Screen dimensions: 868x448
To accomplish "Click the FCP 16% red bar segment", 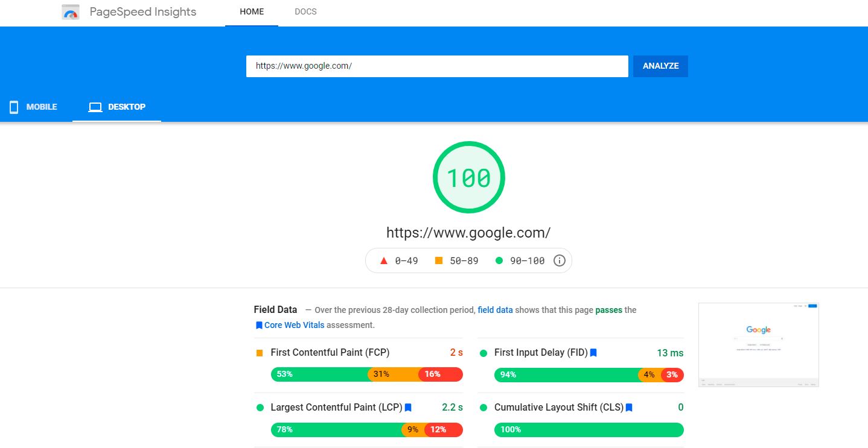I will [x=441, y=374].
